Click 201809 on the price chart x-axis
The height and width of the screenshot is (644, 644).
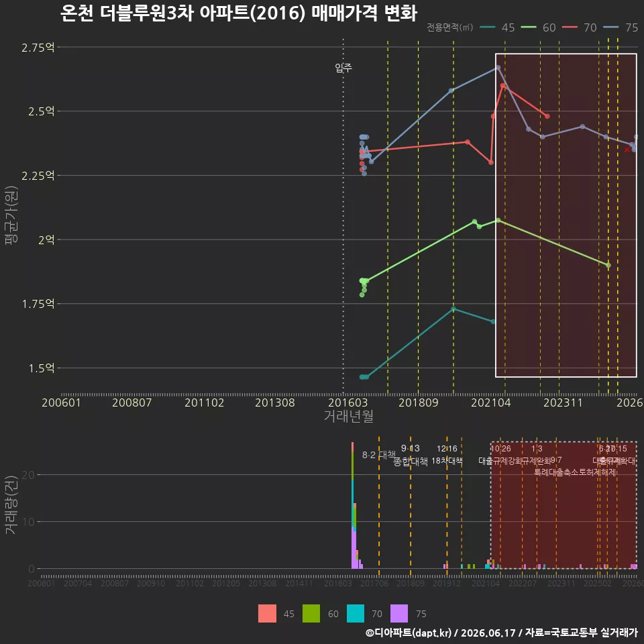coord(419,402)
